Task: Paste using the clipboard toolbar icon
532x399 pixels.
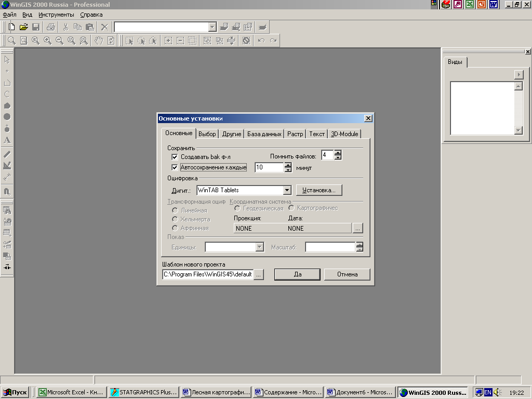Action: point(90,27)
